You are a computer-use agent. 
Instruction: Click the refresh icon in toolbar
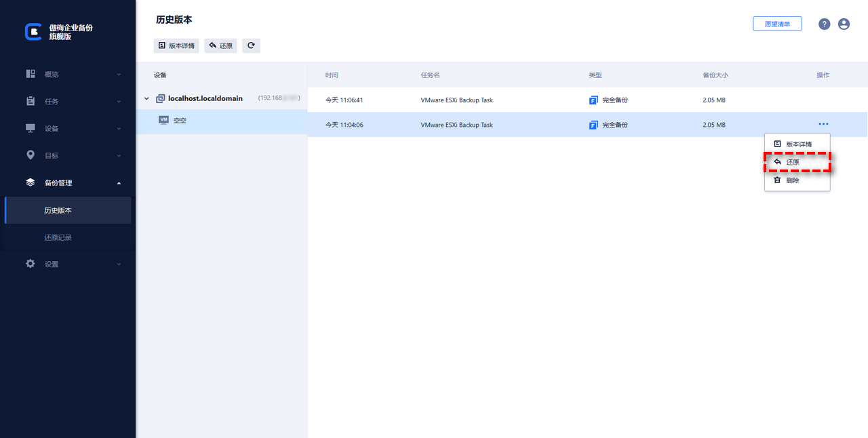point(251,45)
